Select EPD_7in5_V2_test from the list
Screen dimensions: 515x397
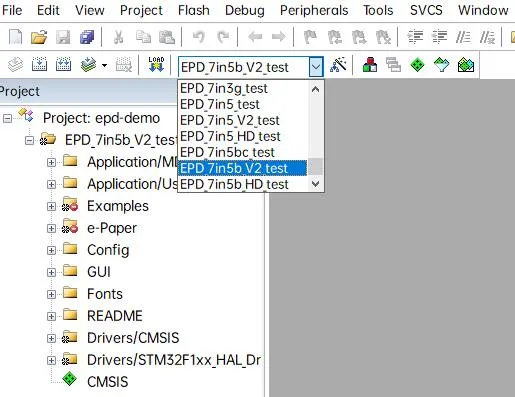[243, 121]
